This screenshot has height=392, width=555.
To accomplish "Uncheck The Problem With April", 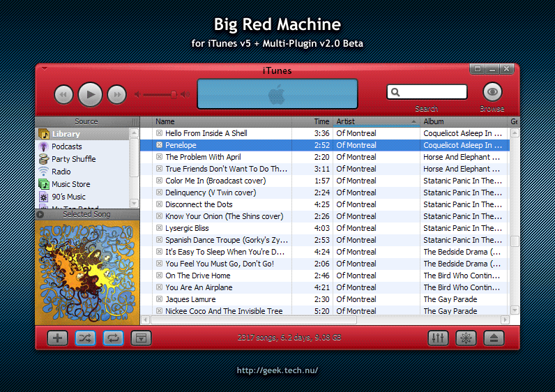I will [x=159, y=157].
